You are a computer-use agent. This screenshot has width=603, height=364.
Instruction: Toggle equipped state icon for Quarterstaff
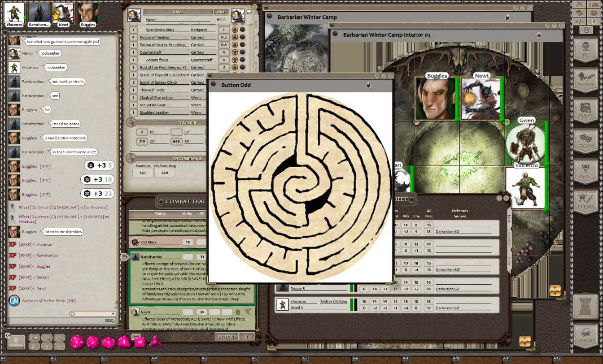click(235, 52)
